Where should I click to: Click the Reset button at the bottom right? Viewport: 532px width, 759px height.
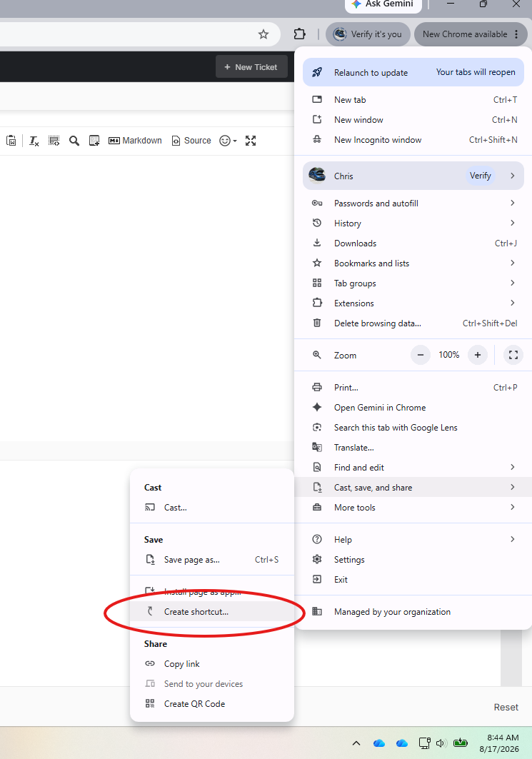click(x=506, y=707)
